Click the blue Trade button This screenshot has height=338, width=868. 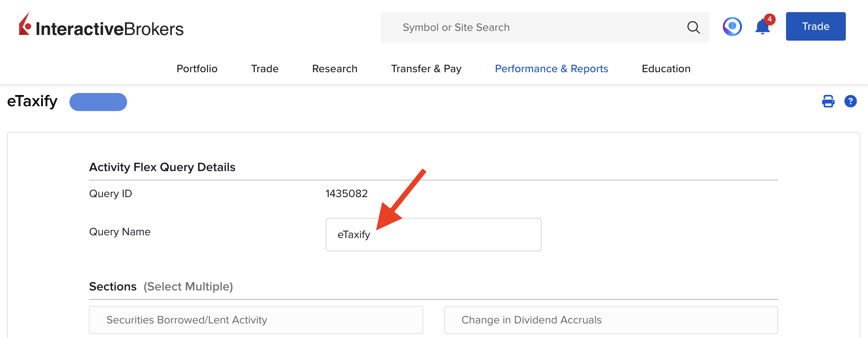click(816, 26)
